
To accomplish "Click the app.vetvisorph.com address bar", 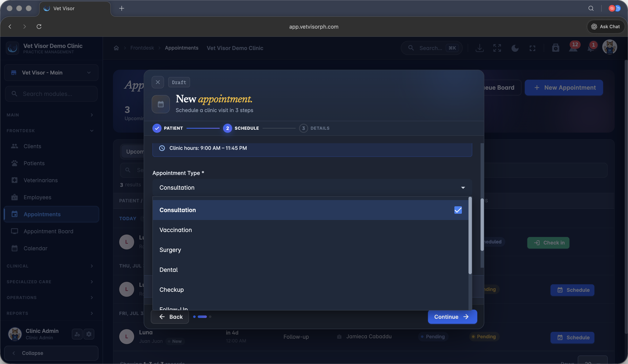I will point(314,27).
